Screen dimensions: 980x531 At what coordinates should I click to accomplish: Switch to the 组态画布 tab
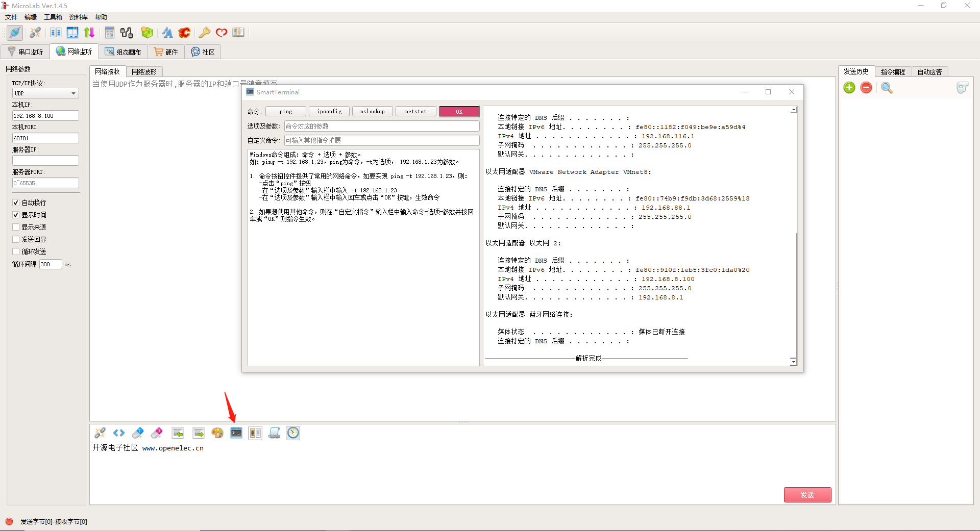pos(123,52)
